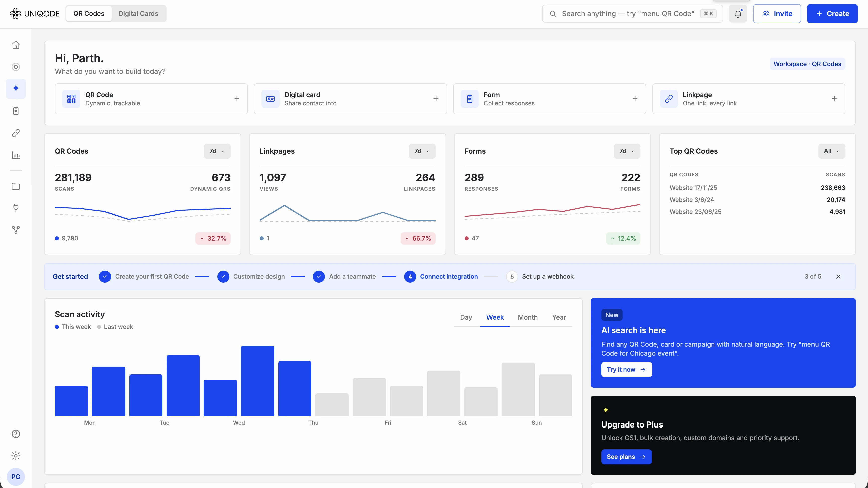Open Website 17/11/25 QR code row
The height and width of the screenshot is (488, 868).
(x=757, y=188)
